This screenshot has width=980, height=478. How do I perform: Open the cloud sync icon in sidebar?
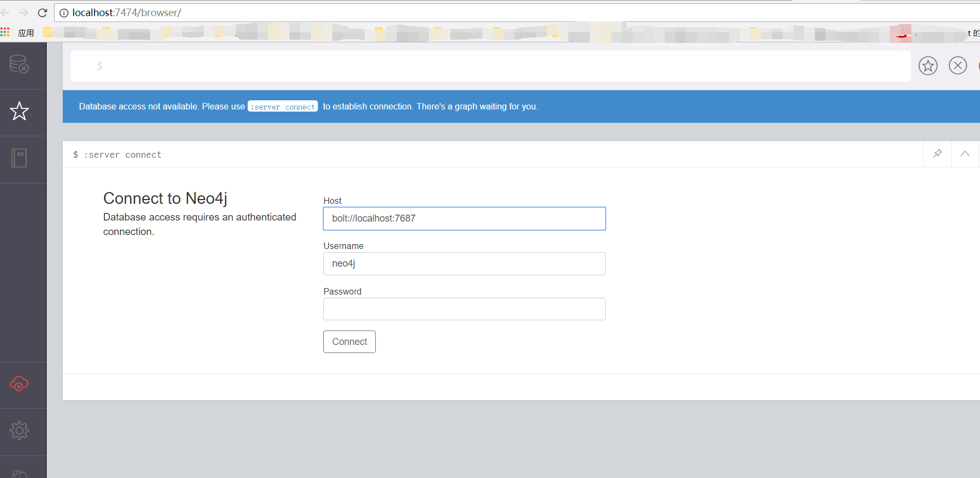click(19, 384)
